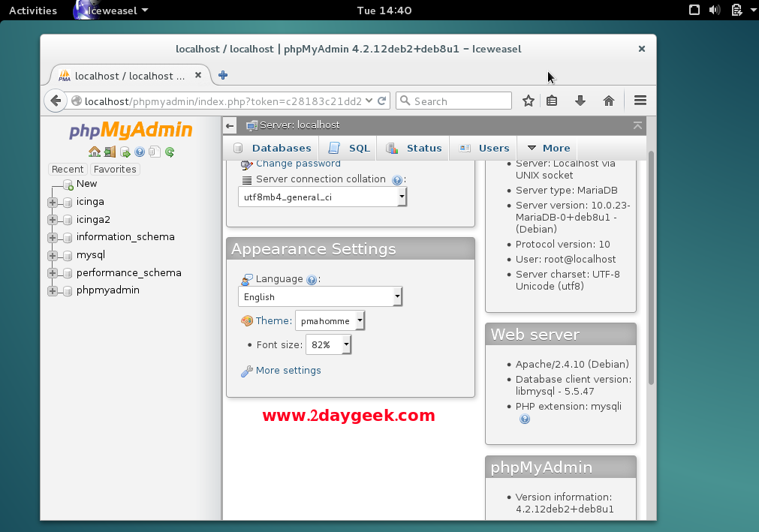
Task: Click help icon next to Server connection collation
Action: (x=397, y=180)
